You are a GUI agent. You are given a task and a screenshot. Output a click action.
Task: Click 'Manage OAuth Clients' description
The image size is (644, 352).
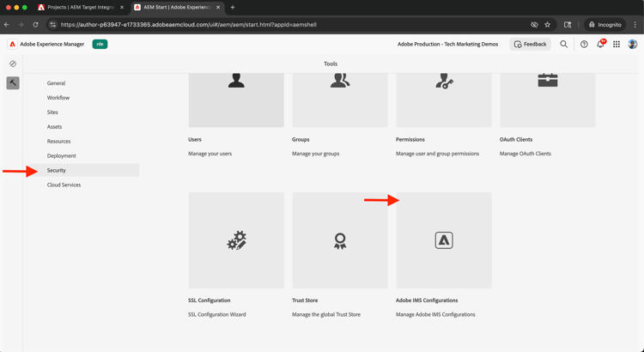point(526,154)
